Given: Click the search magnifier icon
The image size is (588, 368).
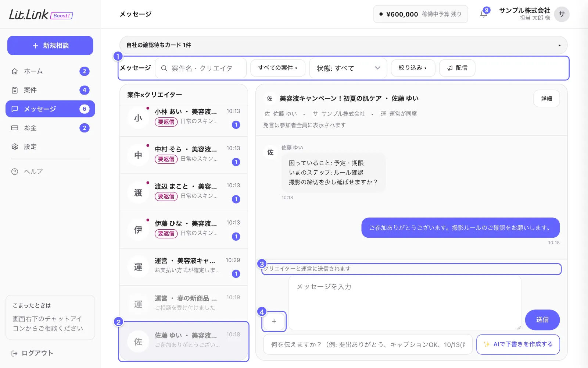Looking at the screenshot, I should point(164,68).
